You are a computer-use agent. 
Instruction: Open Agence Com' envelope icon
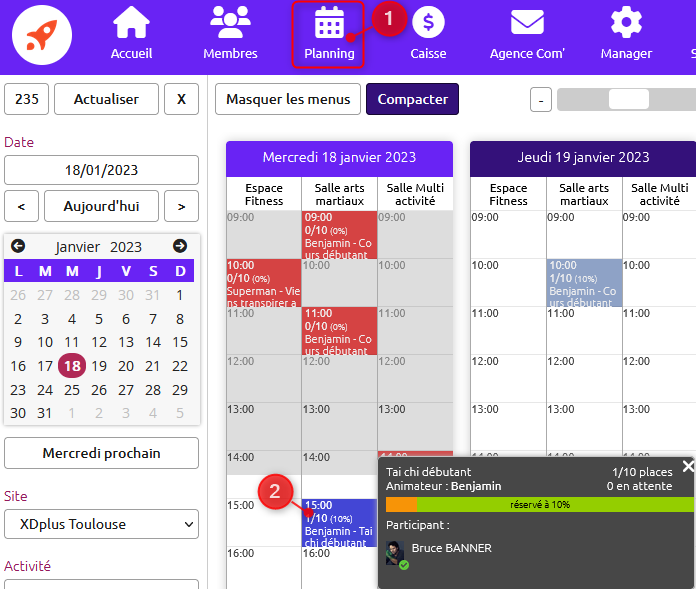tap(527, 22)
